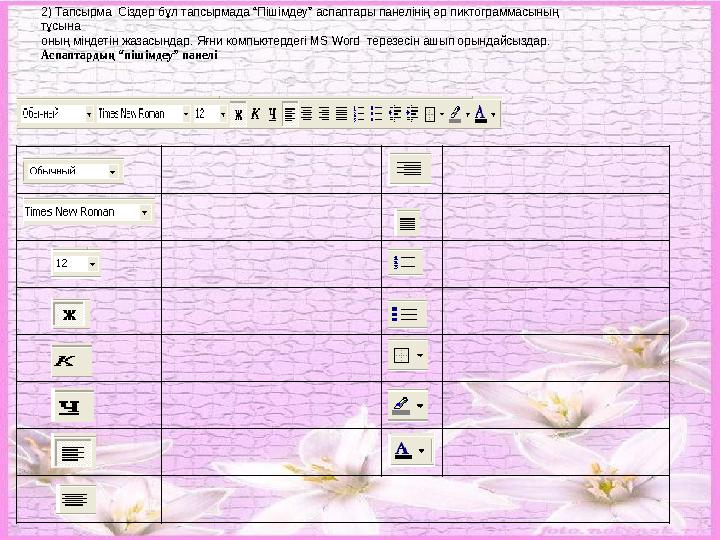
Task: Expand the Borders arrow in the toolbar strip
Action: [442, 114]
